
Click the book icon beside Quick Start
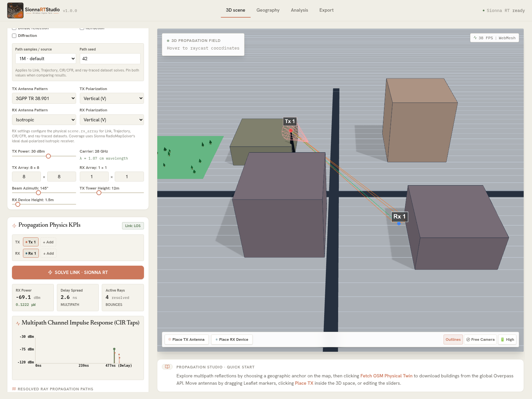pyautogui.click(x=167, y=367)
